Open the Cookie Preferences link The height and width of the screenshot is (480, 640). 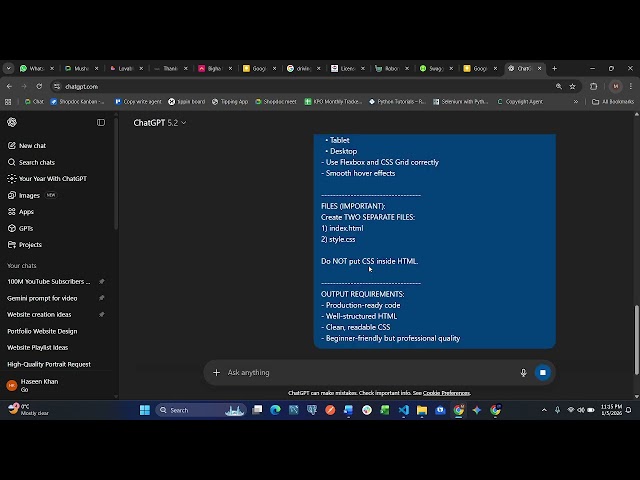447,393
